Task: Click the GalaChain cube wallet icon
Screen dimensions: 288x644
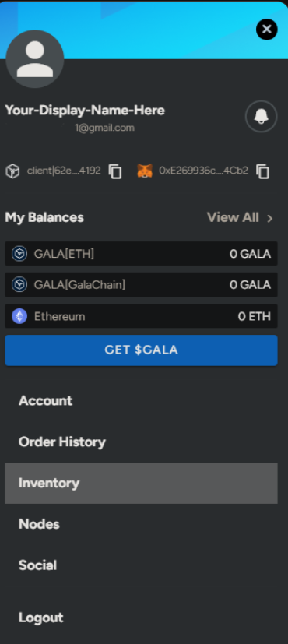Action: pos(12,171)
